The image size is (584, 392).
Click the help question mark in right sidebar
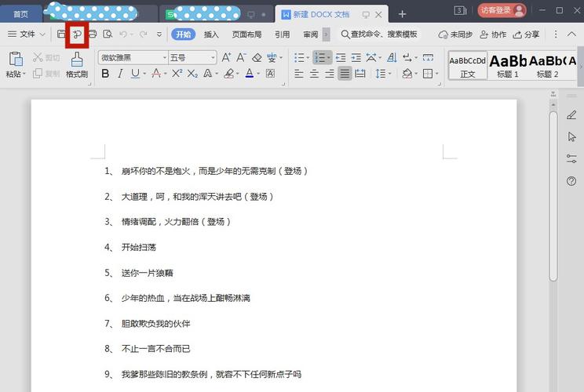tap(571, 181)
